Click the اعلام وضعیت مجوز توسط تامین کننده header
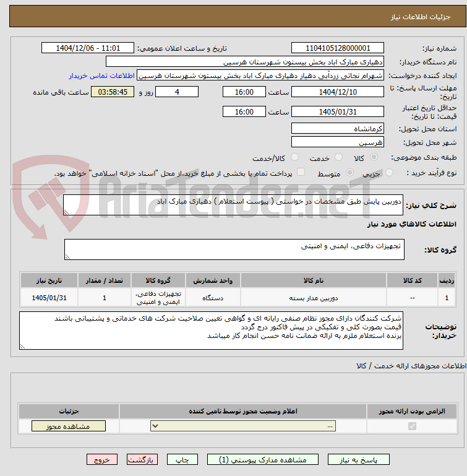 tap(242, 412)
